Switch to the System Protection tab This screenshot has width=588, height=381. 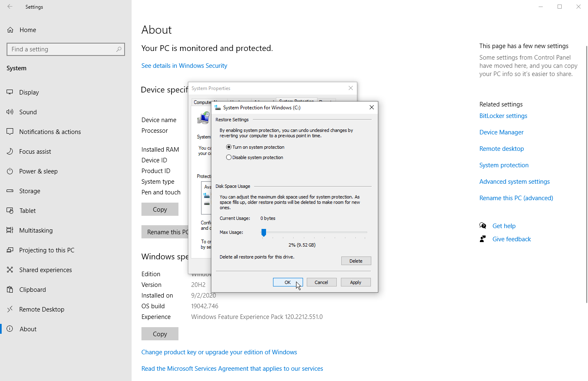point(296,99)
